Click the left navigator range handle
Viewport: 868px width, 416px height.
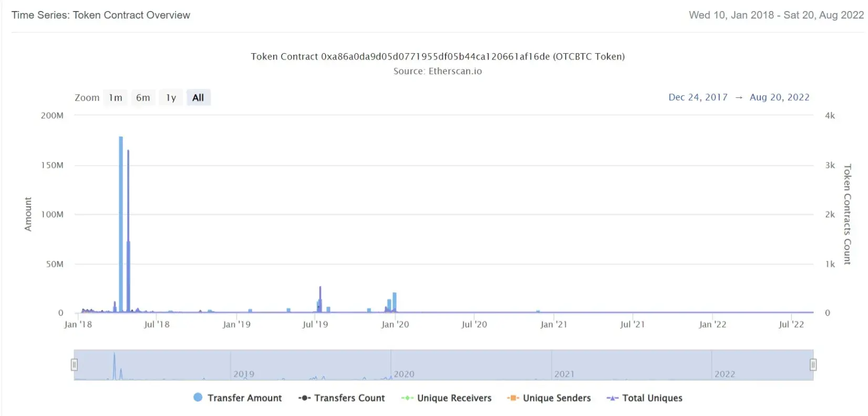[x=75, y=364]
